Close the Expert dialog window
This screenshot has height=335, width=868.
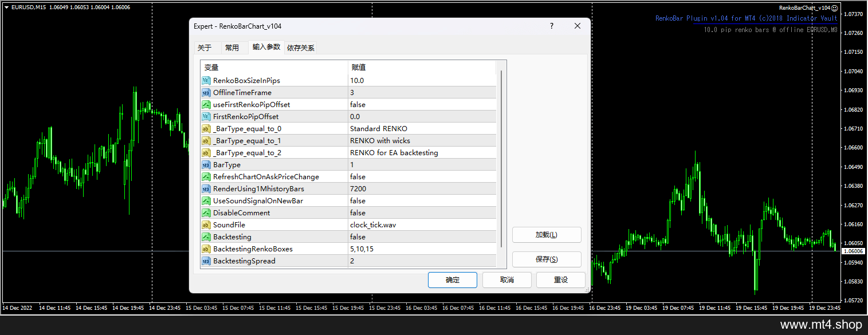(578, 26)
